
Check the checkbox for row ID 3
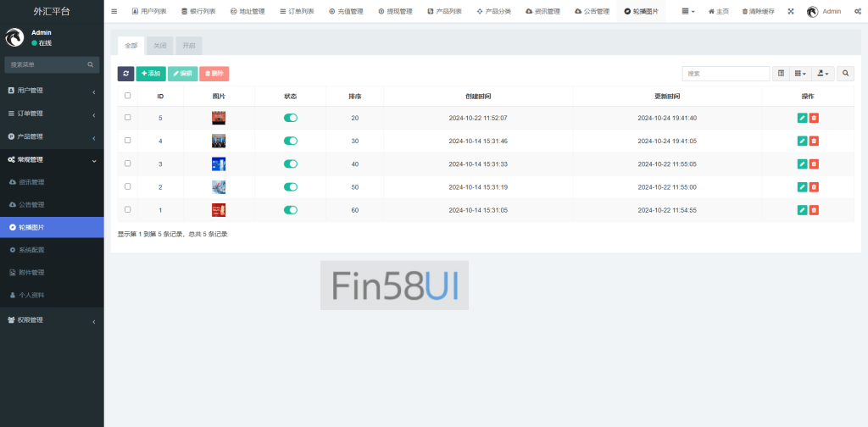pyautogui.click(x=128, y=164)
